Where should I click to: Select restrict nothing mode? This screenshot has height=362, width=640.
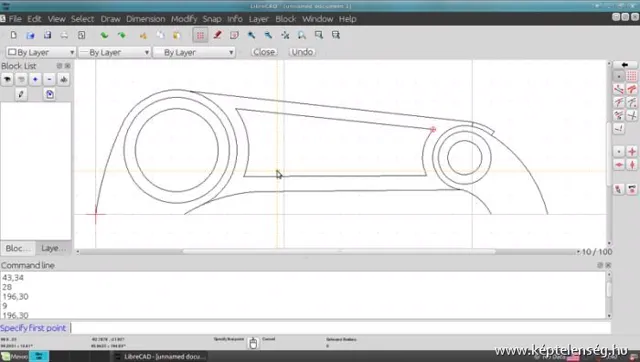click(x=619, y=151)
